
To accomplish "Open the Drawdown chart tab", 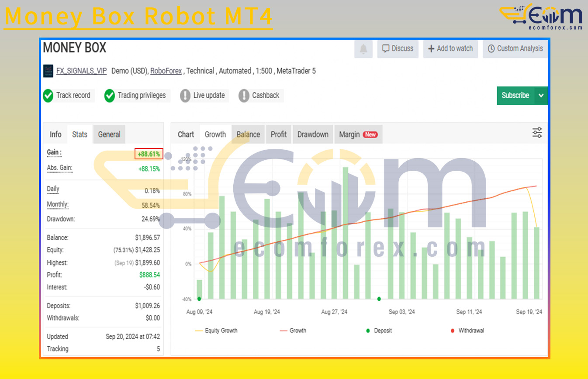I will tap(313, 134).
